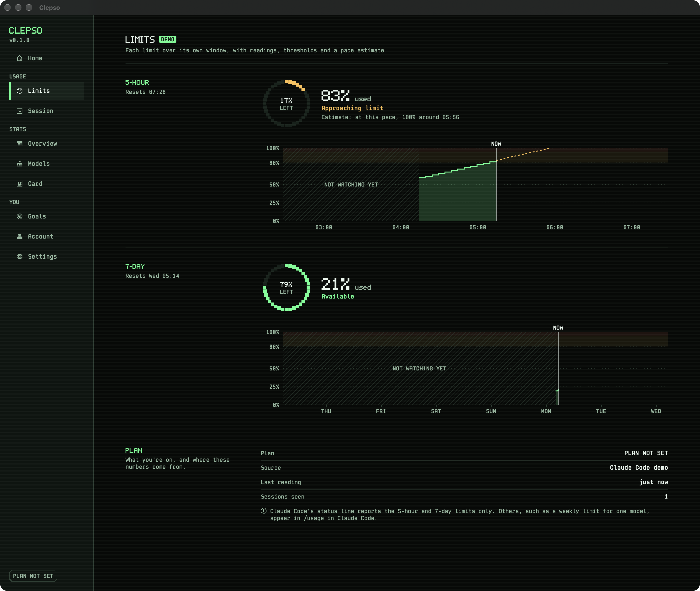Screen dimensions: 700x591
Task: Click the Session terminal icon
Action: point(20,111)
